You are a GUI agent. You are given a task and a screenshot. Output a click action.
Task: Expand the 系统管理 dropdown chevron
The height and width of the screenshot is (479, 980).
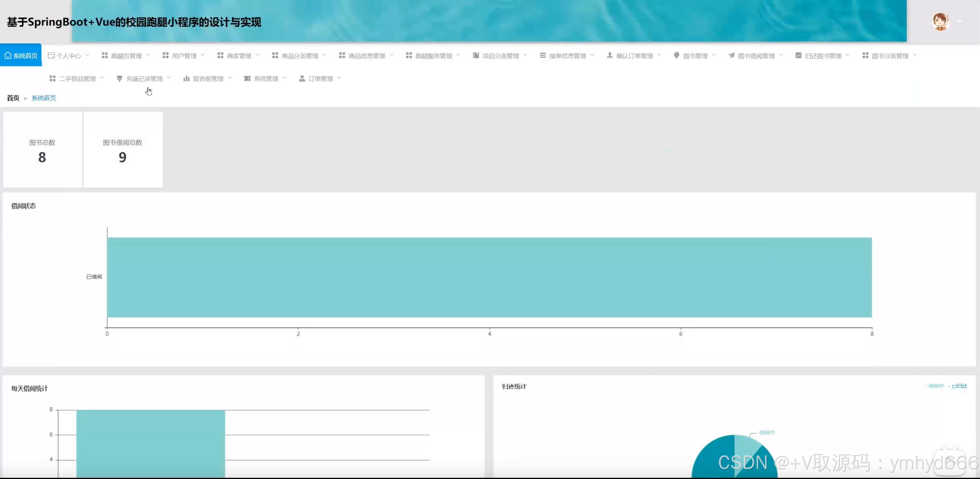pos(285,78)
